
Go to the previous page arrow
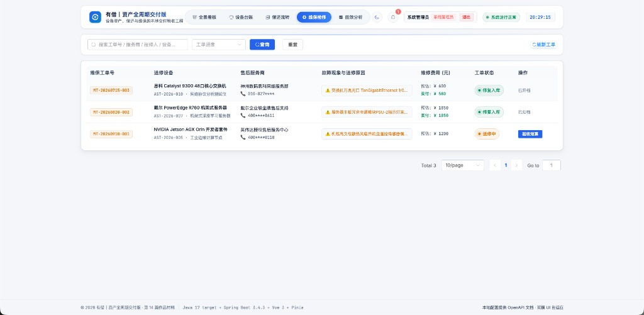coord(495,165)
